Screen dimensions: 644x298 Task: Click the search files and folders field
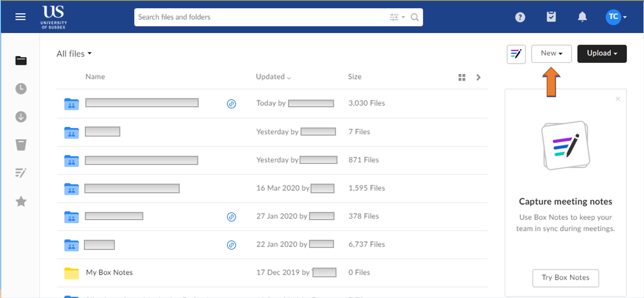point(261,17)
